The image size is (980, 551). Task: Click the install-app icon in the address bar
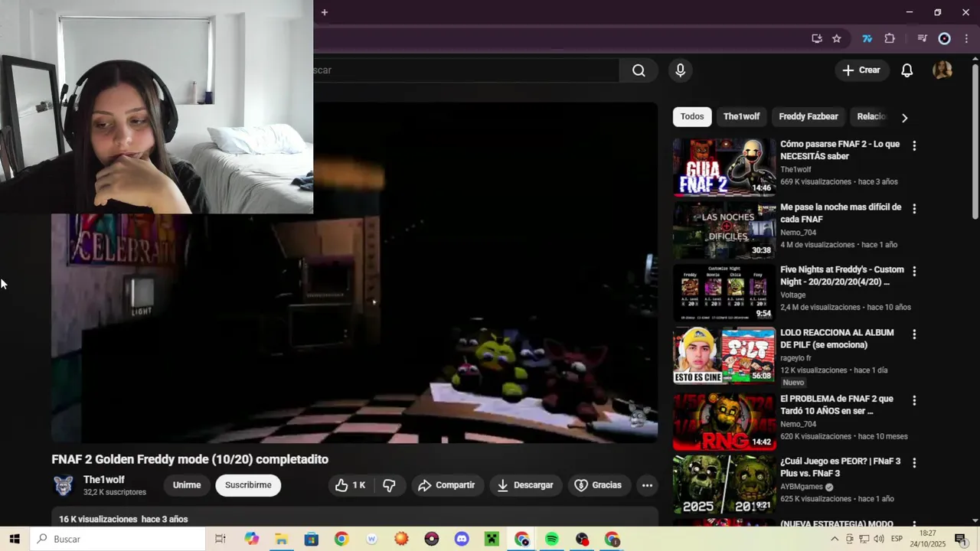pyautogui.click(x=817, y=38)
